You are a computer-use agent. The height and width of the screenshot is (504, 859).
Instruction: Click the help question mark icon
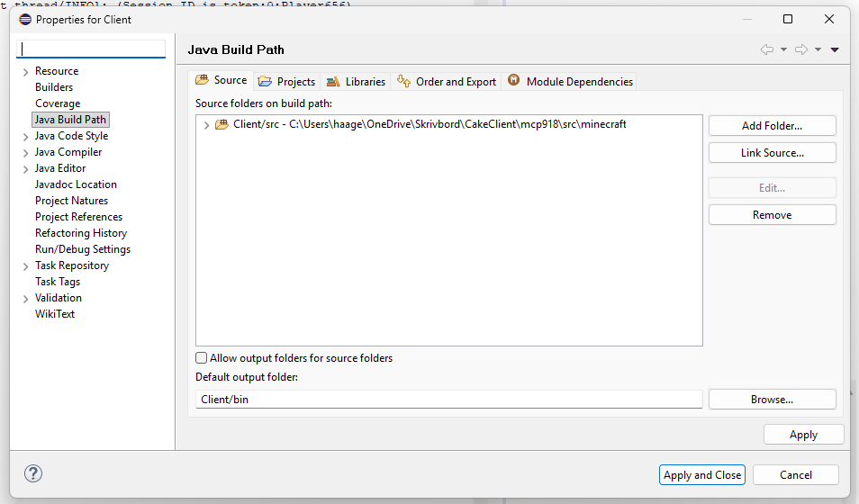click(33, 473)
